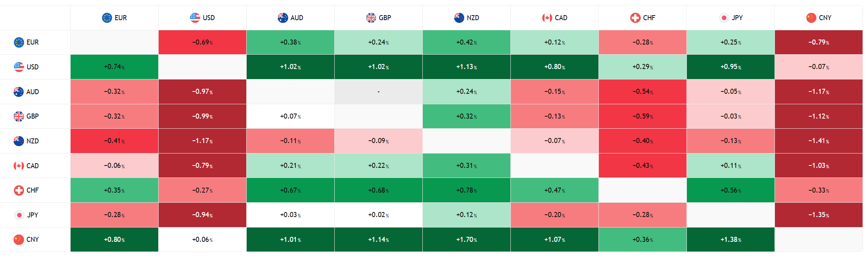Open the EUR/USD cell showing -0.69%
Image resolution: width=868 pixels, height=262 pixels.
pos(202,42)
